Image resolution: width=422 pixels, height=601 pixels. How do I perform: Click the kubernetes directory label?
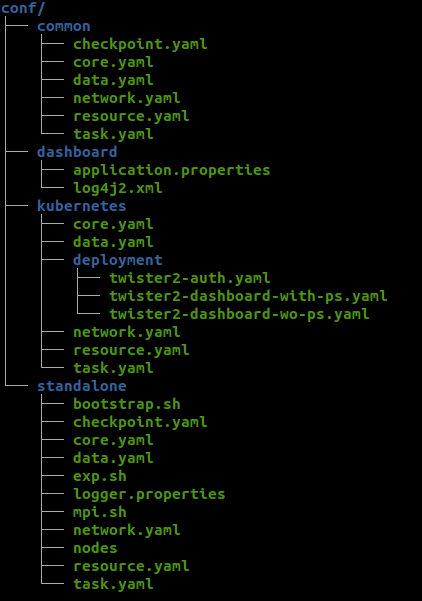82,206
